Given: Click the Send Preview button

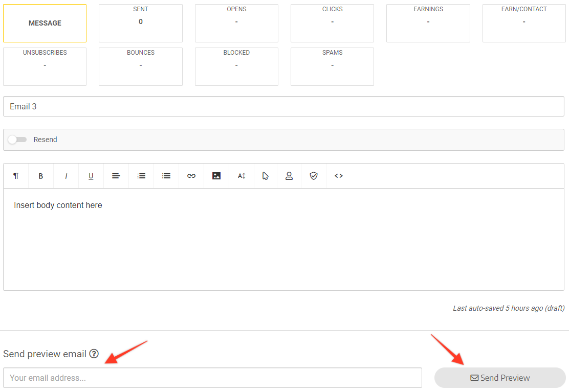Looking at the screenshot, I should [500, 378].
